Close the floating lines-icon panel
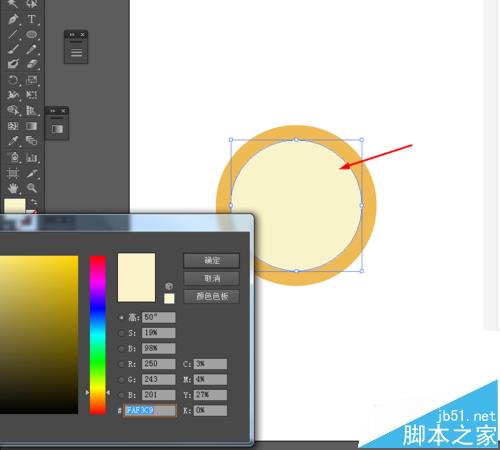Screen dimensions: 500x450 point(82,34)
